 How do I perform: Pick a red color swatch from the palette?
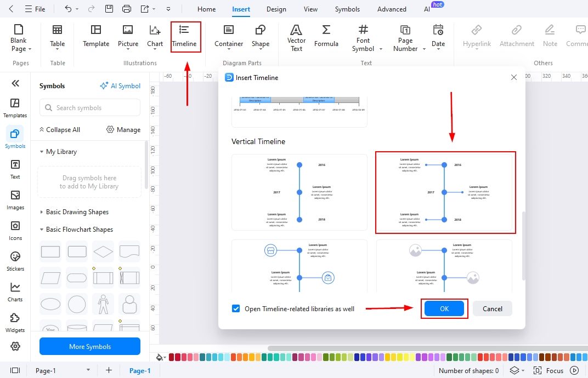tap(172, 357)
